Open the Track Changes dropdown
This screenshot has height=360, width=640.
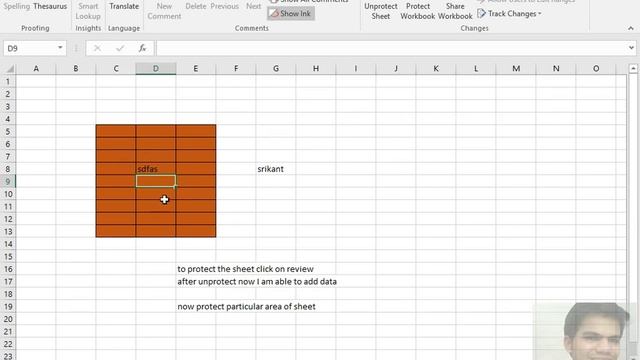pyautogui.click(x=509, y=14)
